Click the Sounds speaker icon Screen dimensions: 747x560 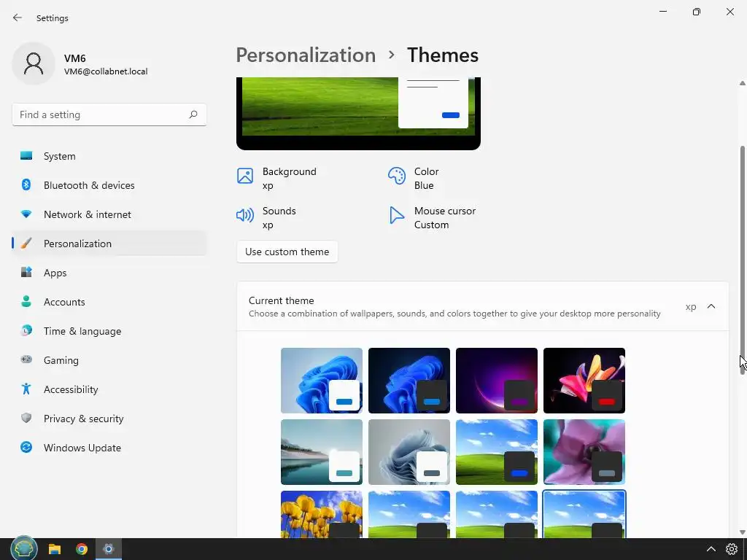245,215
